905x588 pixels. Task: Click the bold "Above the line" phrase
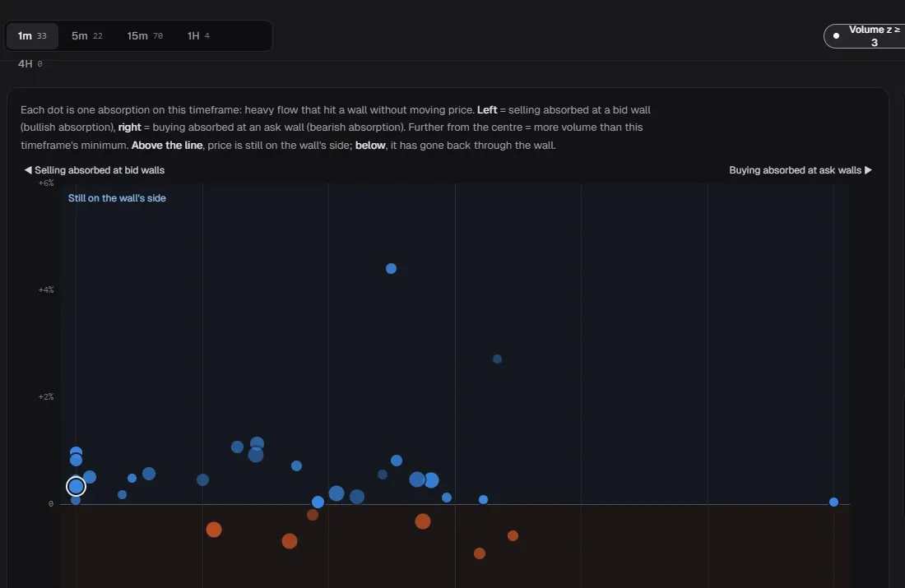167,146
